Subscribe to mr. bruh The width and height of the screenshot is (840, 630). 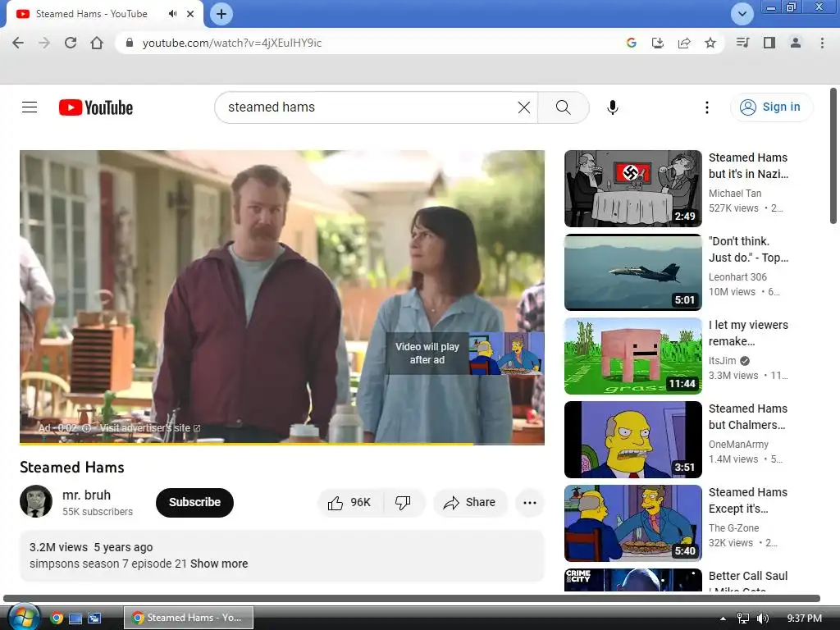pyautogui.click(x=194, y=503)
